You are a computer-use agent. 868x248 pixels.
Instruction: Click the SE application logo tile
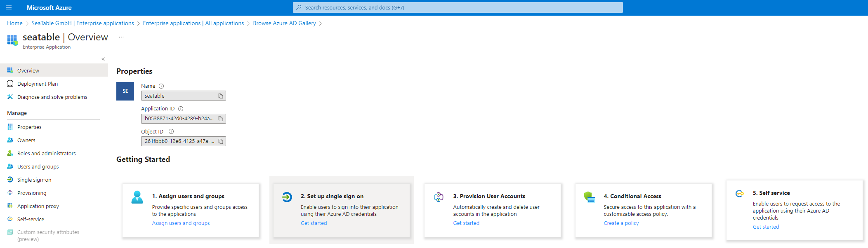(x=125, y=91)
